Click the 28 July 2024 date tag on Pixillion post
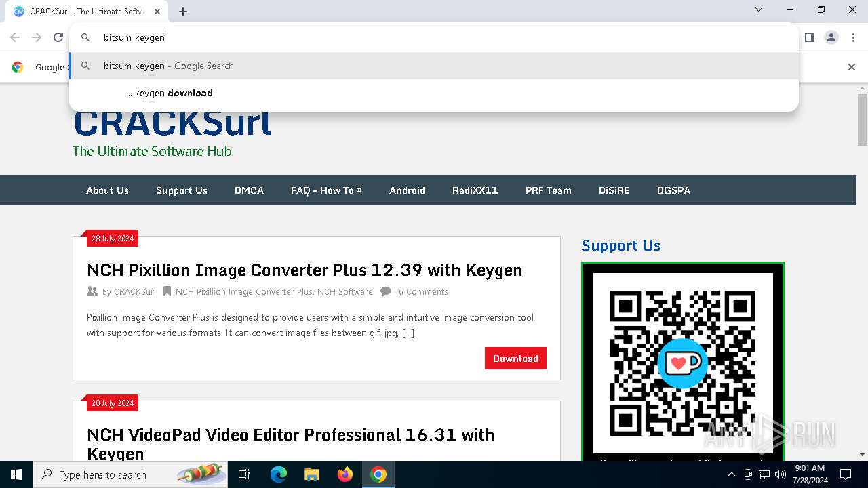Image resolution: width=868 pixels, height=488 pixels. pyautogui.click(x=113, y=239)
